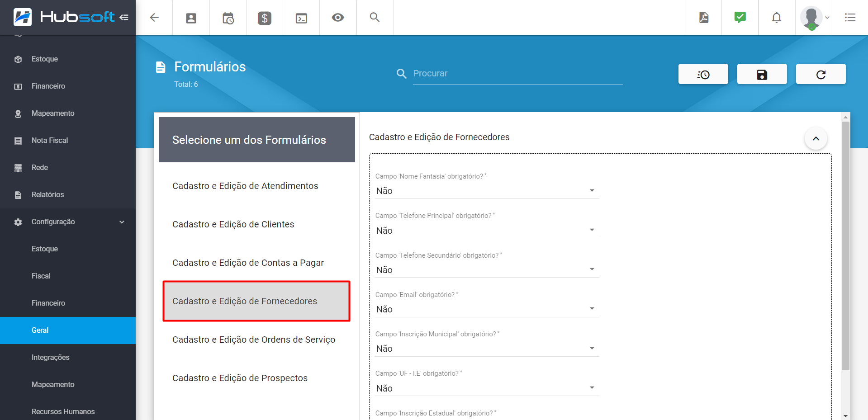
Task: Open the right-side list panel icon
Action: (850, 18)
